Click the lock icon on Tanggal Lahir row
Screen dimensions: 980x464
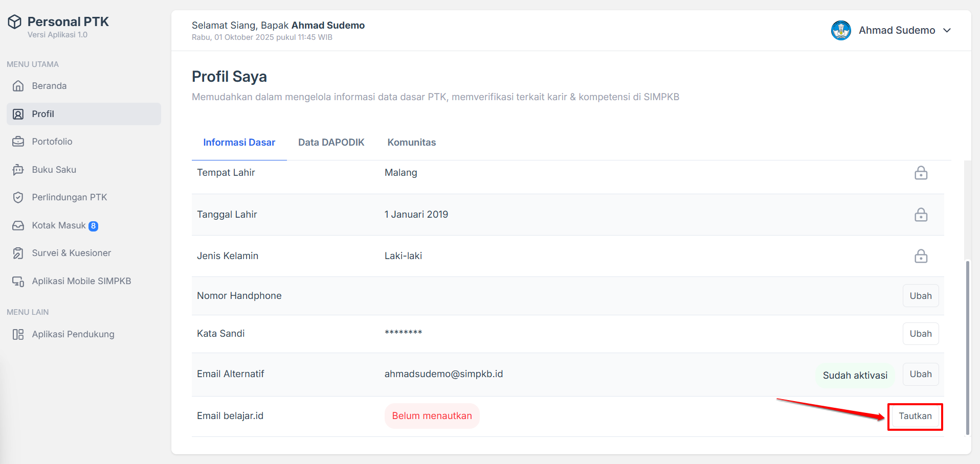tap(921, 215)
